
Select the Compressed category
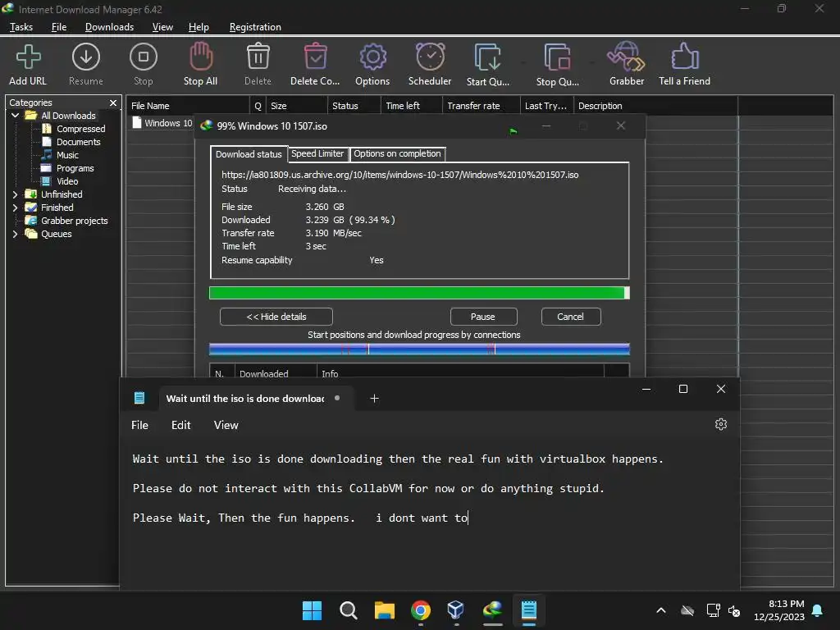81,129
